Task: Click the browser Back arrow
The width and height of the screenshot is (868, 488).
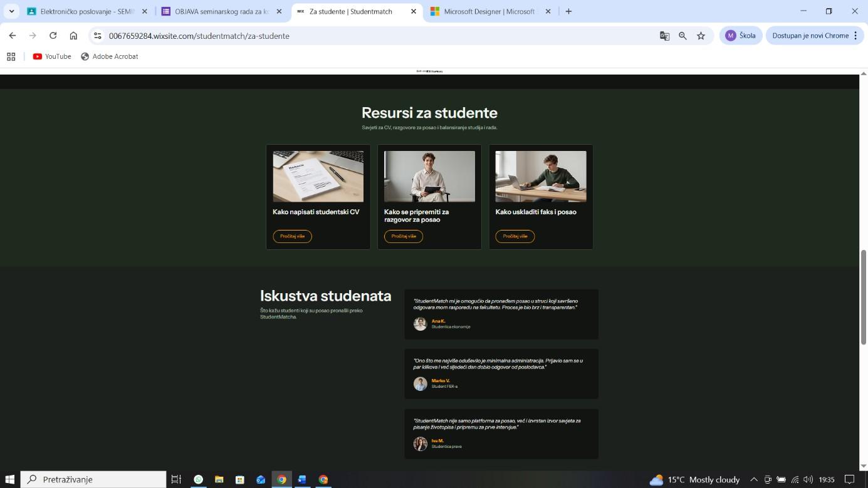Action: (13, 36)
